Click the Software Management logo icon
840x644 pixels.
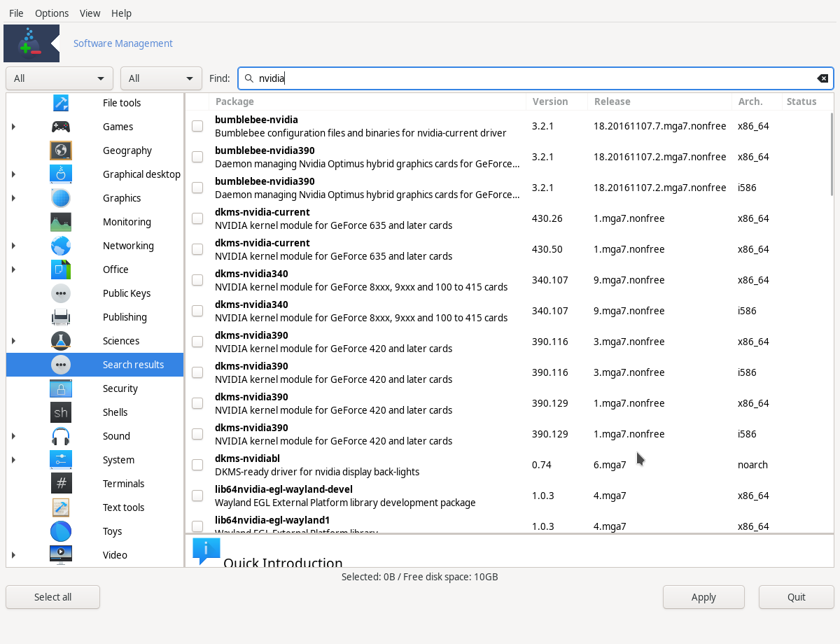31,43
